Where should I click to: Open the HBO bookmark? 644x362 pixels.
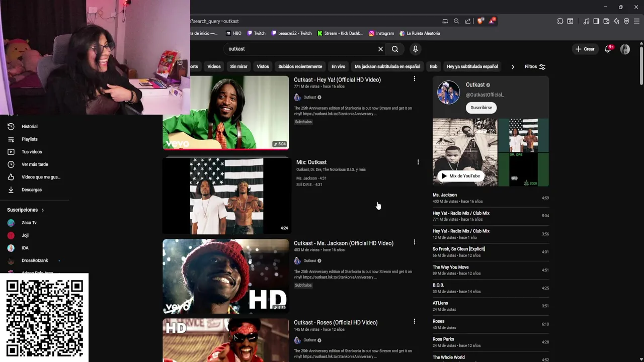(233, 33)
